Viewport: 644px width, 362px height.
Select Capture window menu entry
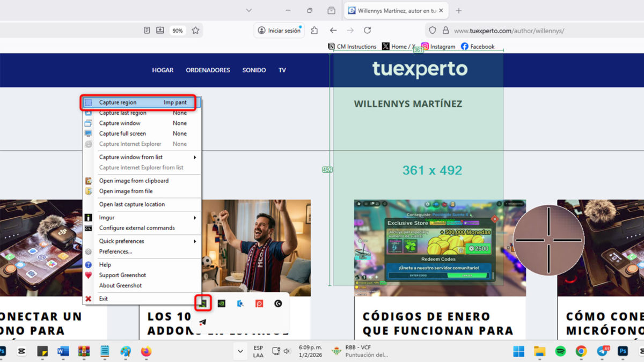pos(142,123)
